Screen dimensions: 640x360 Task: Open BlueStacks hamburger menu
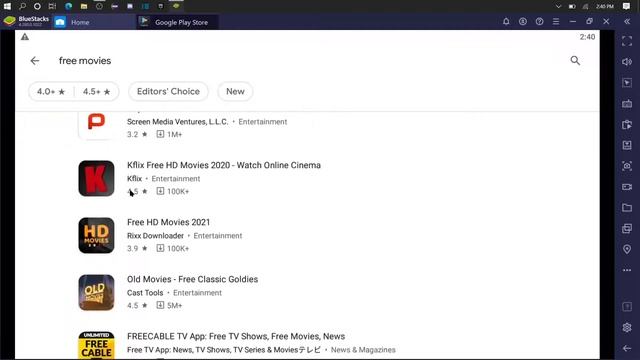click(x=556, y=22)
